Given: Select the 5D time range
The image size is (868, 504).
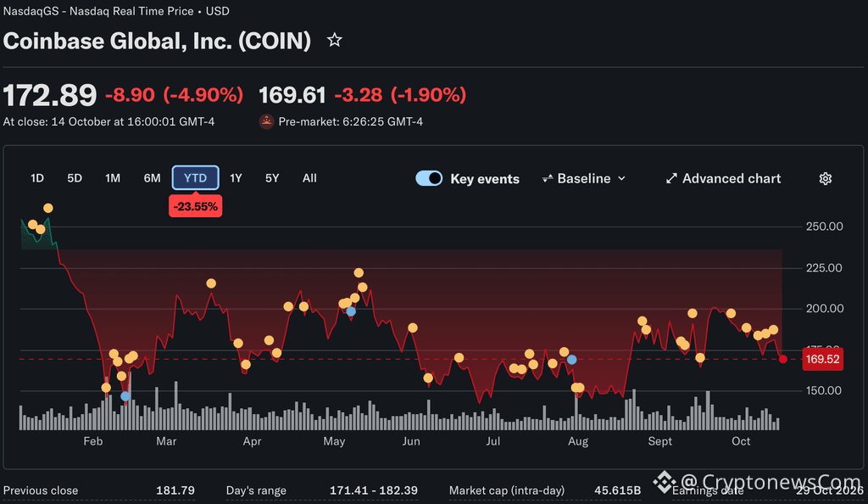Looking at the screenshot, I should point(75,178).
